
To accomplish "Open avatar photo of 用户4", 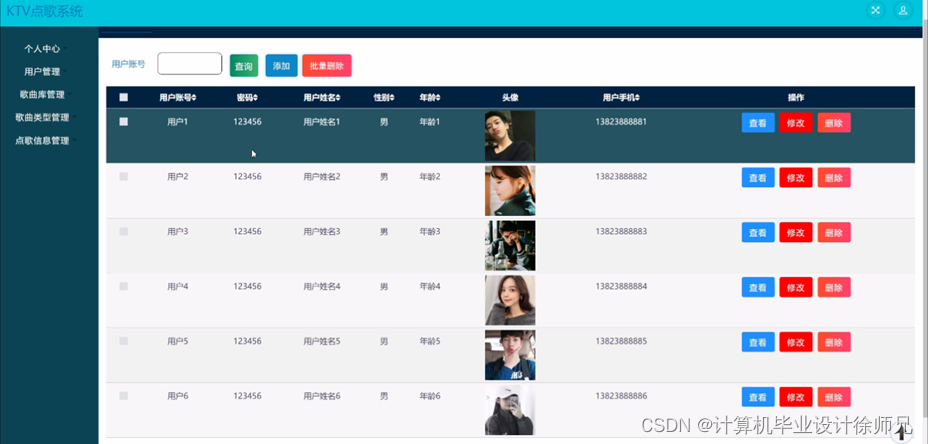I will [510, 300].
